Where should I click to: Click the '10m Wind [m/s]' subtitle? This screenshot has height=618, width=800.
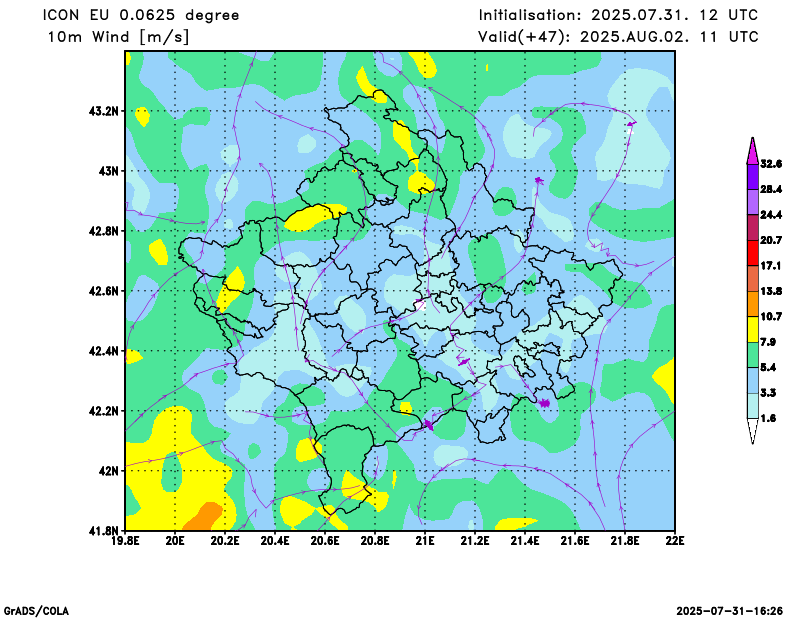click(118, 37)
